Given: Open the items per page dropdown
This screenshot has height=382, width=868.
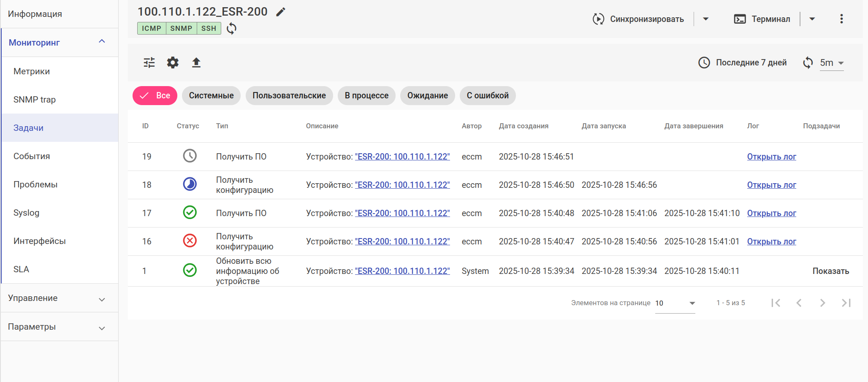Looking at the screenshot, I should point(675,303).
